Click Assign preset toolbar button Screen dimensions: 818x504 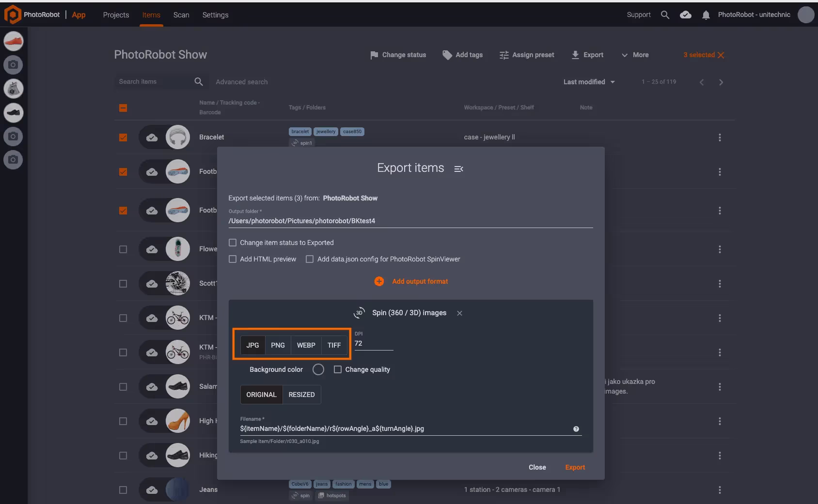[x=527, y=55]
